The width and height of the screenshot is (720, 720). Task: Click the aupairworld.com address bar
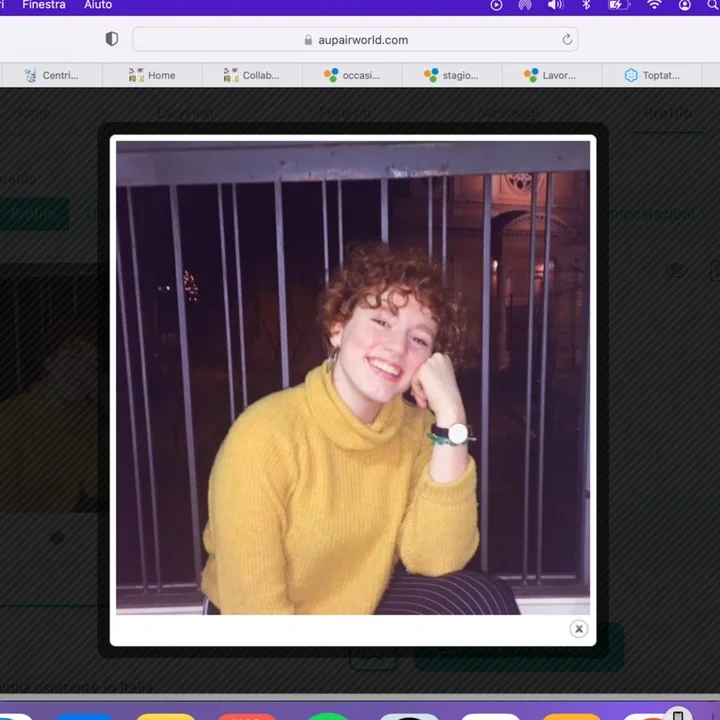pos(355,40)
